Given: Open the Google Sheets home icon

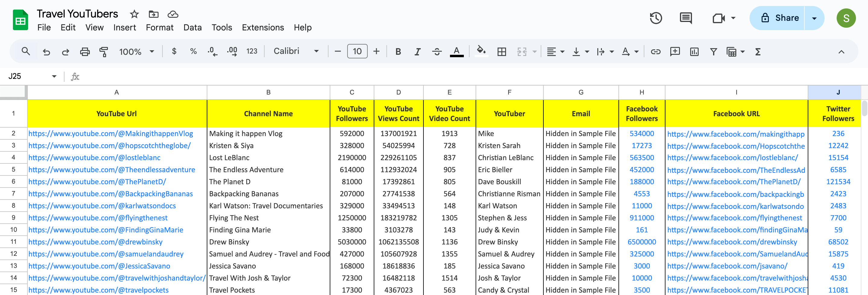Looking at the screenshot, I should point(20,20).
